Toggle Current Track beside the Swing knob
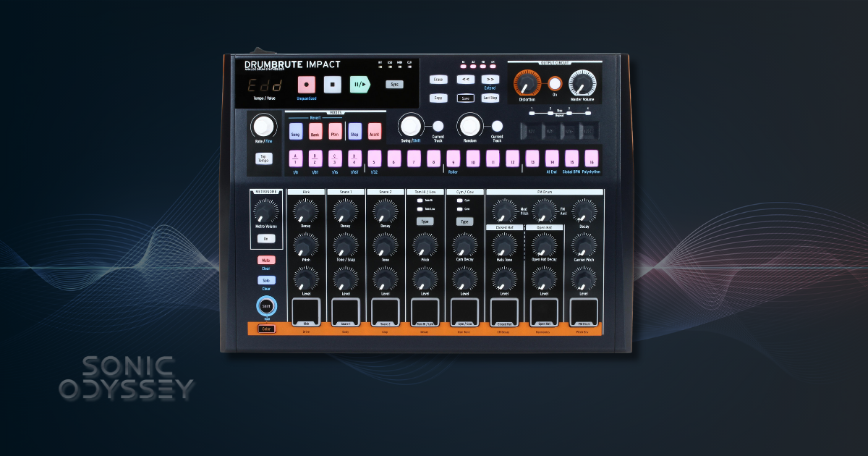 pyautogui.click(x=438, y=126)
